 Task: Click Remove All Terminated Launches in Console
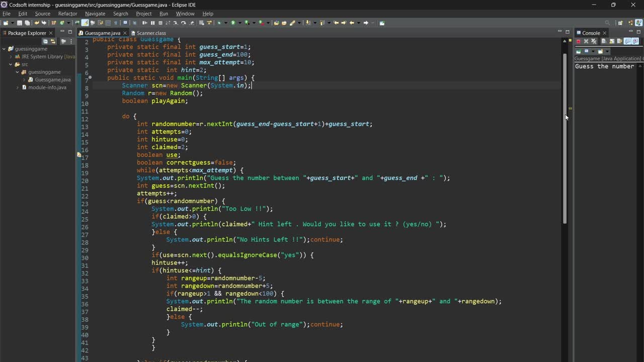[x=594, y=41]
